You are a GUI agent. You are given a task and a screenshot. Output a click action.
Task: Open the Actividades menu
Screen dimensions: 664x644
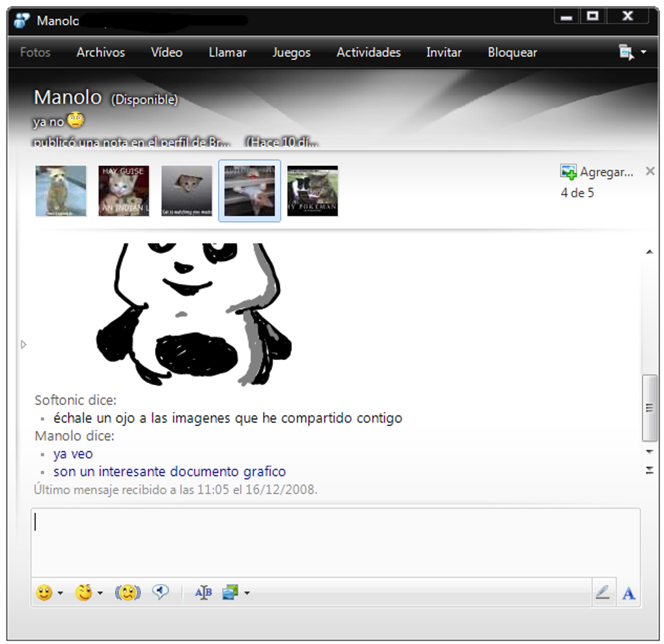[368, 52]
